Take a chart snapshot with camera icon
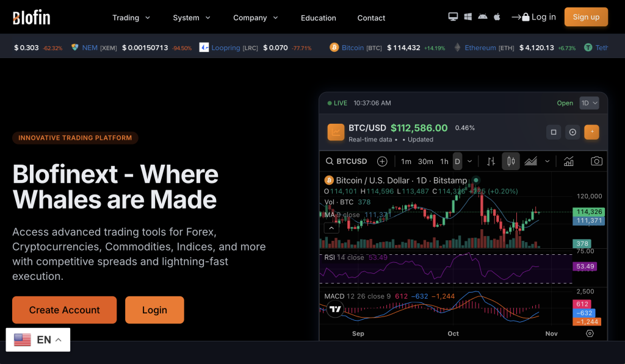The image size is (625, 364). click(596, 161)
